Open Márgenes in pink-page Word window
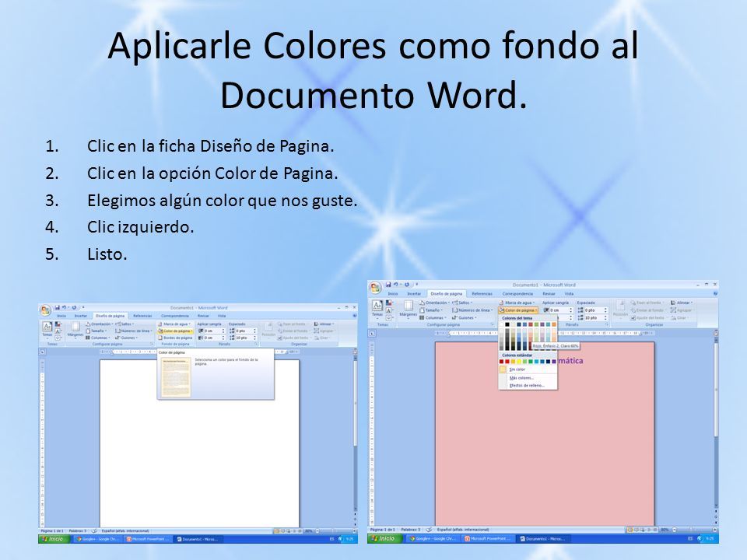 409,309
